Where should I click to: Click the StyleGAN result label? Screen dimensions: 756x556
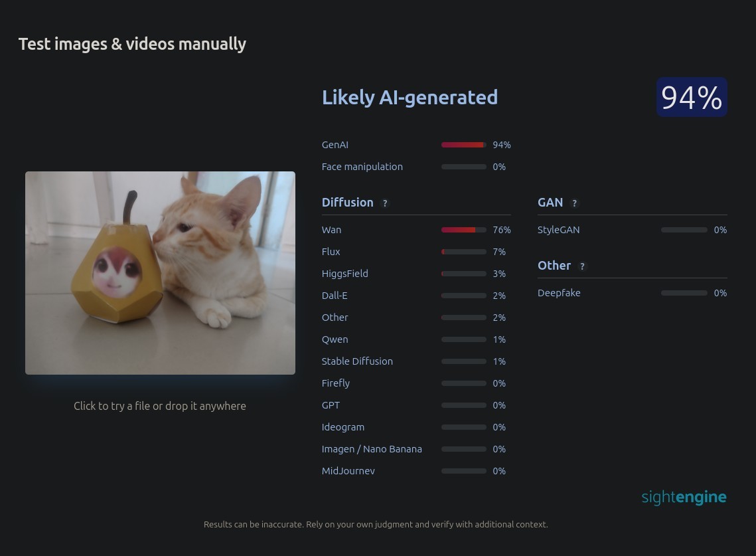click(x=558, y=230)
